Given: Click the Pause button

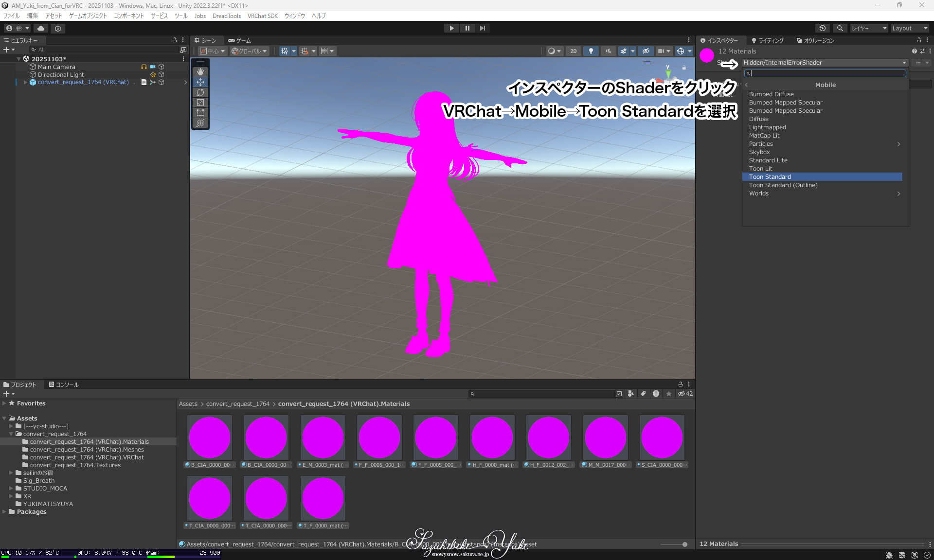Looking at the screenshot, I should (467, 28).
